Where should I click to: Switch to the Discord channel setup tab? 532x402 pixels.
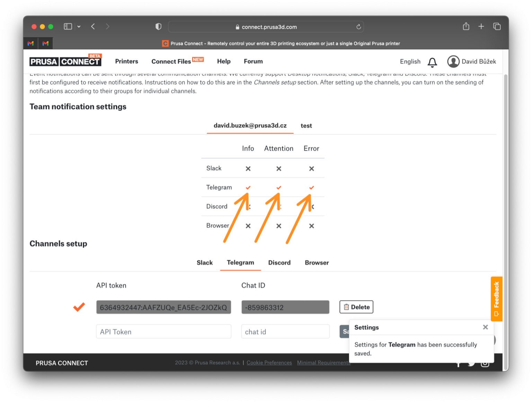pyautogui.click(x=279, y=263)
